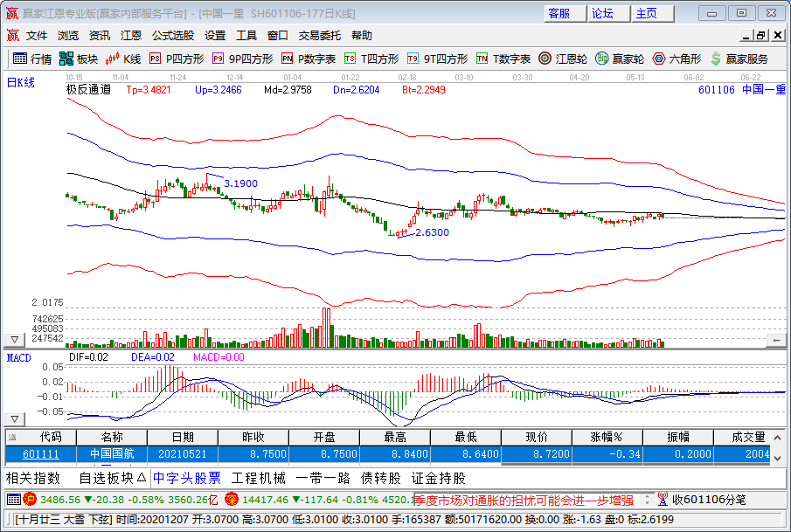Open the 工具 menu

[x=246, y=35]
